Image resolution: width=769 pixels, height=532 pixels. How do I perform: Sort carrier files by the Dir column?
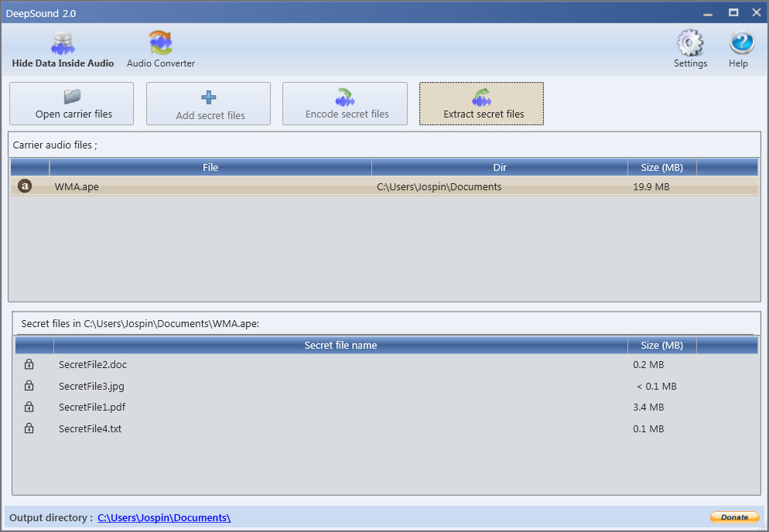(500, 167)
